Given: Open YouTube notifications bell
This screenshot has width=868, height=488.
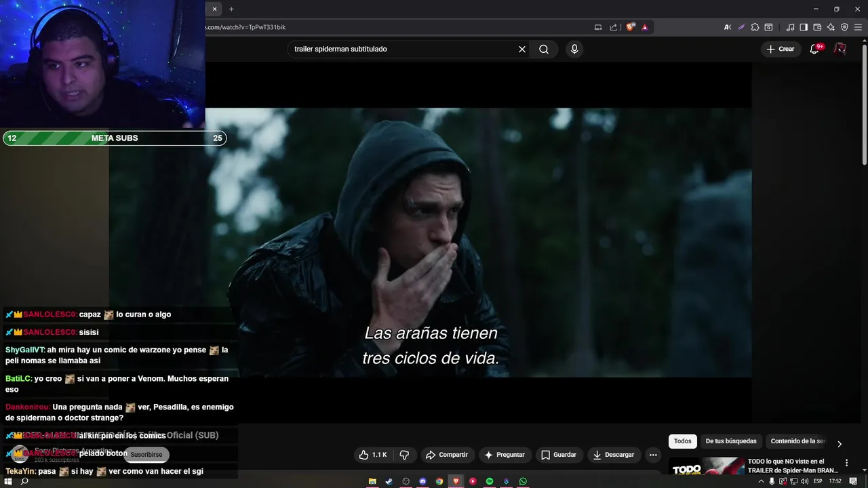Looking at the screenshot, I should tap(815, 49).
